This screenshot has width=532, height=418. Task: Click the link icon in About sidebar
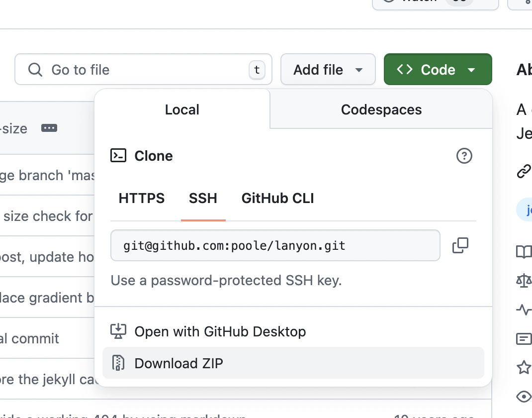point(524,171)
